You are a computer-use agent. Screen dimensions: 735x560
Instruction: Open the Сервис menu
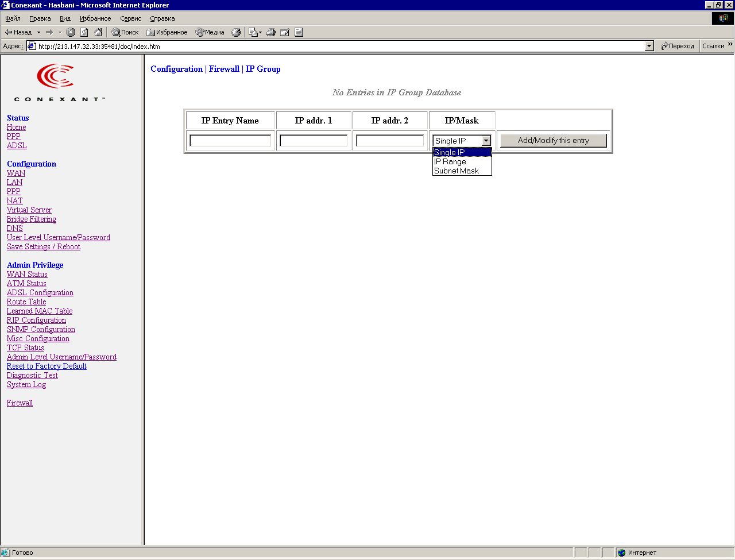(130, 18)
